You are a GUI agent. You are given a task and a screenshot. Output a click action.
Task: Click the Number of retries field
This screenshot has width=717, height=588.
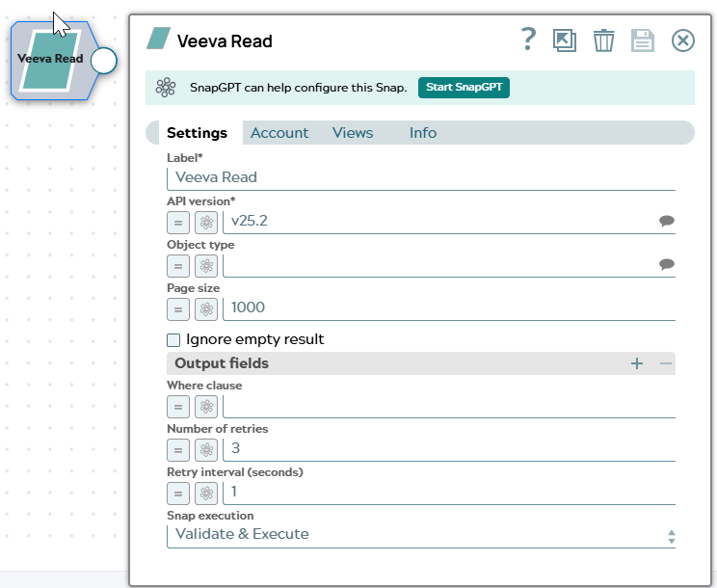pyautogui.click(x=449, y=449)
